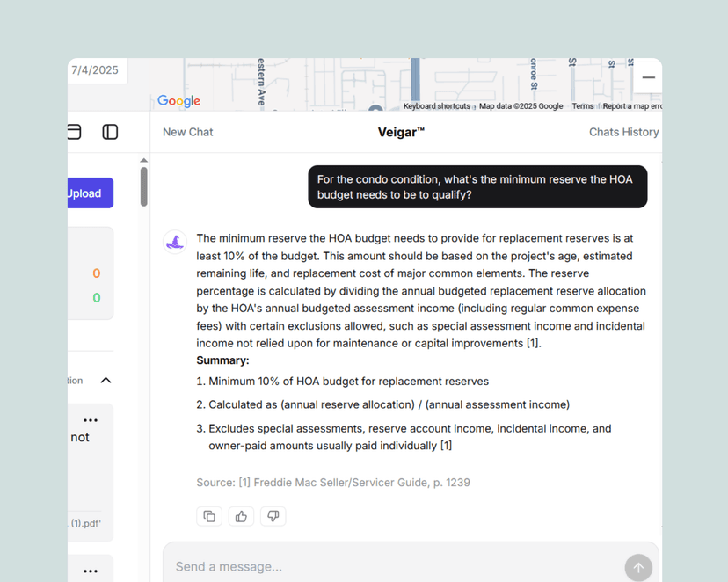Click the Veigar™ title
The width and height of the screenshot is (728, 582).
[x=401, y=132]
